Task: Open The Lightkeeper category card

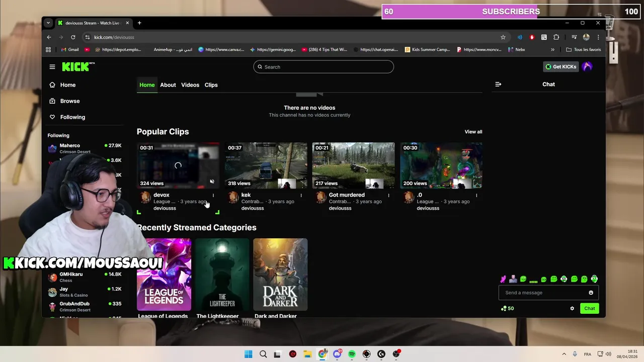Action: tap(222, 275)
